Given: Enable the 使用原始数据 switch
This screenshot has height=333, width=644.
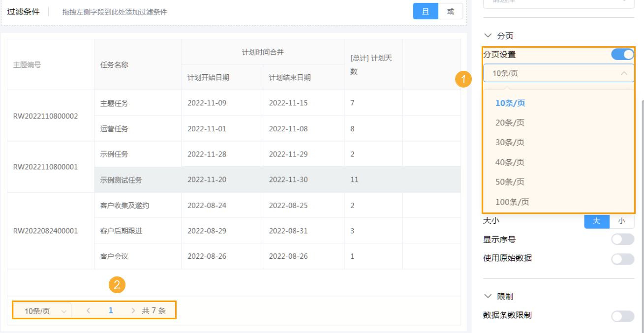Looking at the screenshot, I should click(622, 259).
